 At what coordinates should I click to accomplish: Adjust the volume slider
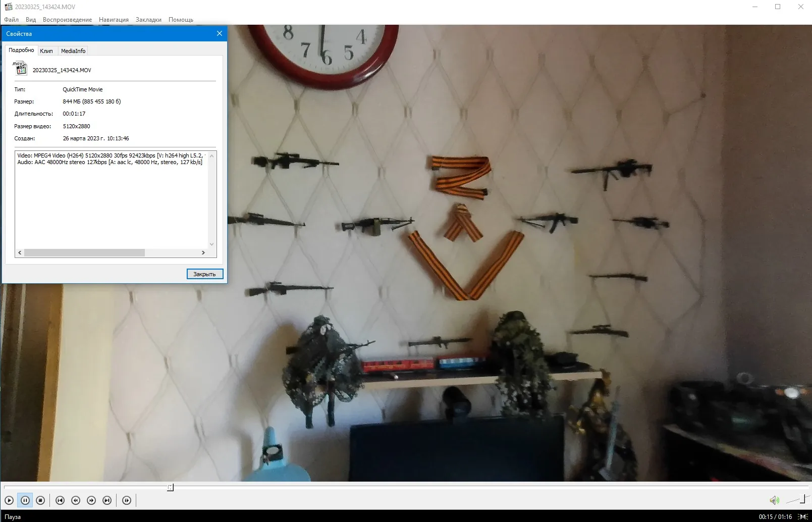click(x=797, y=500)
